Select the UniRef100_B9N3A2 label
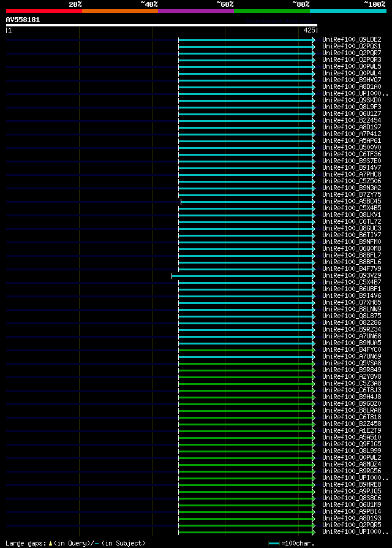The width and height of the screenshot is (392, 548). pyautogui.click(x=352, y=188)
